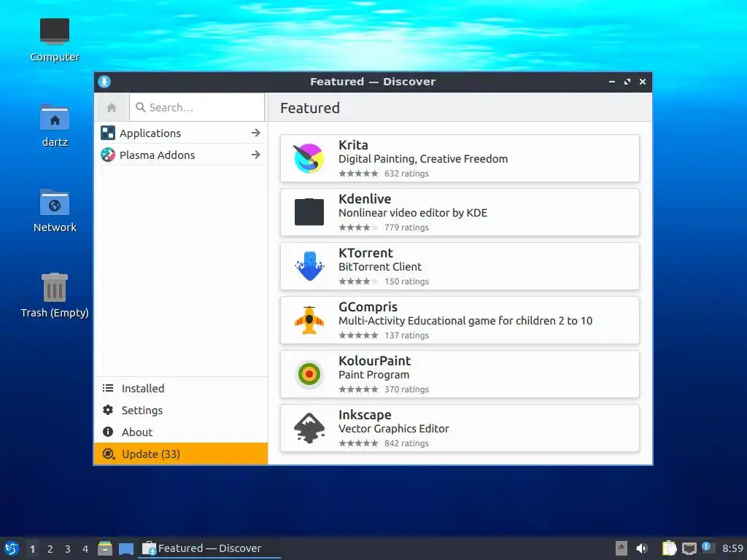Open the Krita title text

tap(353, 145)
